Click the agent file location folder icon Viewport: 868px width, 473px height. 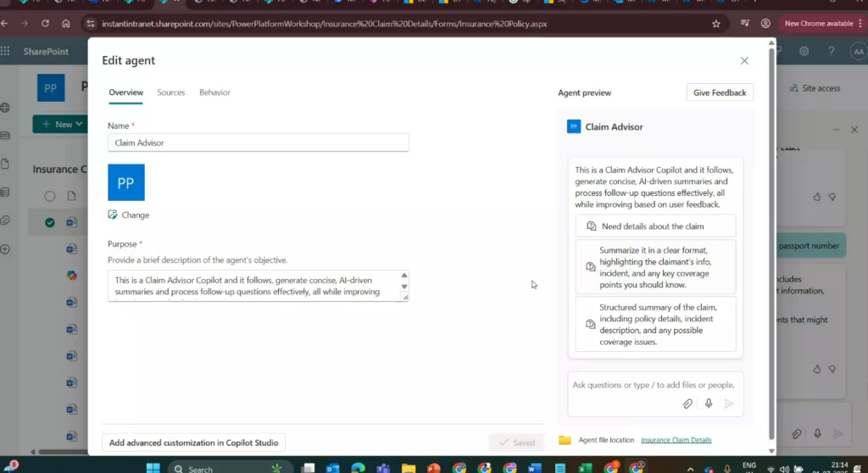(x=565, y=440)
